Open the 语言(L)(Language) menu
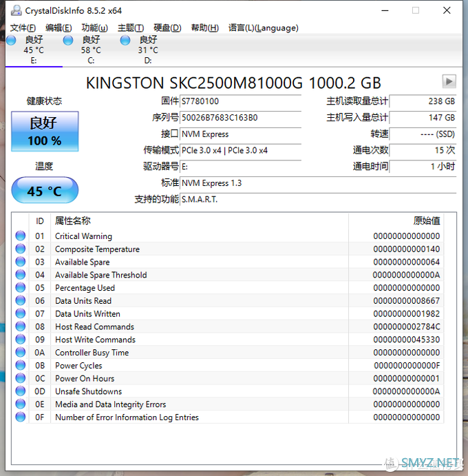The height and width of the screenshot is (476, 468). (x=264, y=28)
